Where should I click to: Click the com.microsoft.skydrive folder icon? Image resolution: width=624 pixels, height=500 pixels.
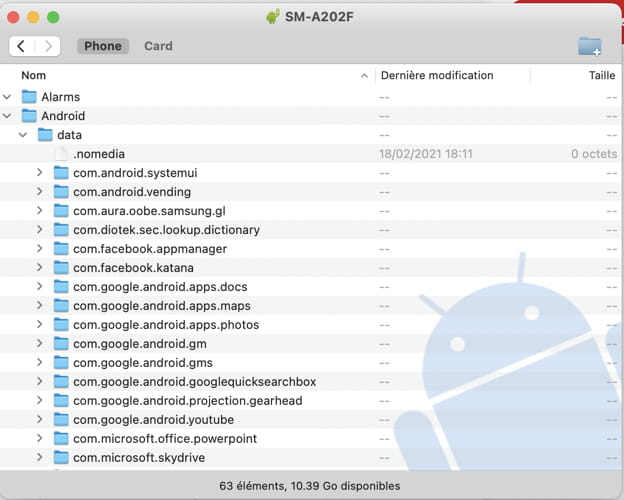pyautogui.click(x=61, y=457)
